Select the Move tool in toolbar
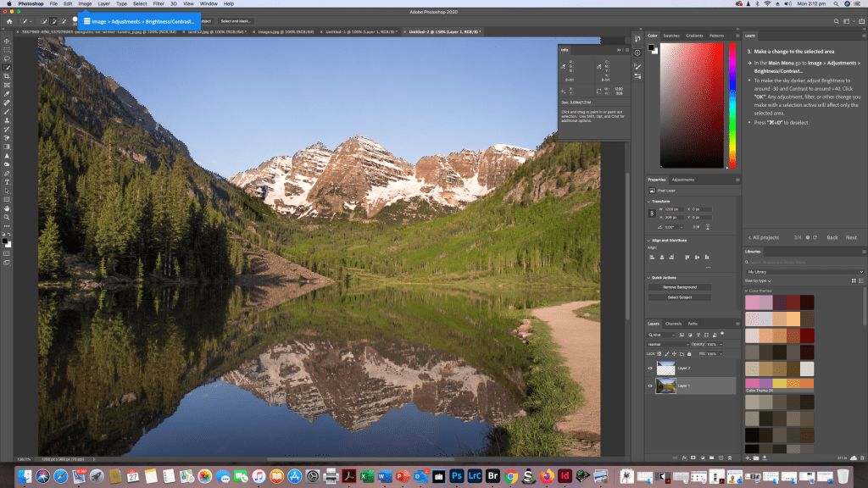This screenshot has width=868, height=488. click(7, 41)
